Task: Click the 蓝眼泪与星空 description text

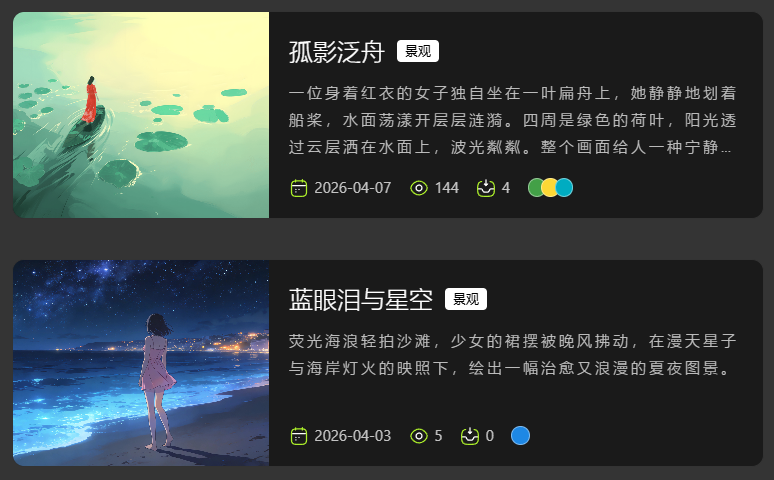Action: tap(512, 355)
